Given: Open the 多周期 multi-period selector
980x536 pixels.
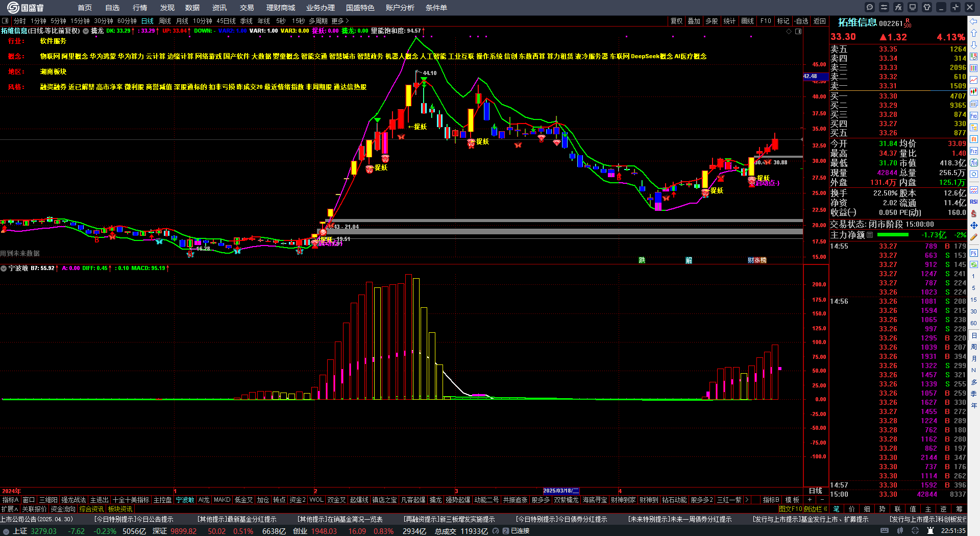Looking at the screenshot, I should click(318, 21).
